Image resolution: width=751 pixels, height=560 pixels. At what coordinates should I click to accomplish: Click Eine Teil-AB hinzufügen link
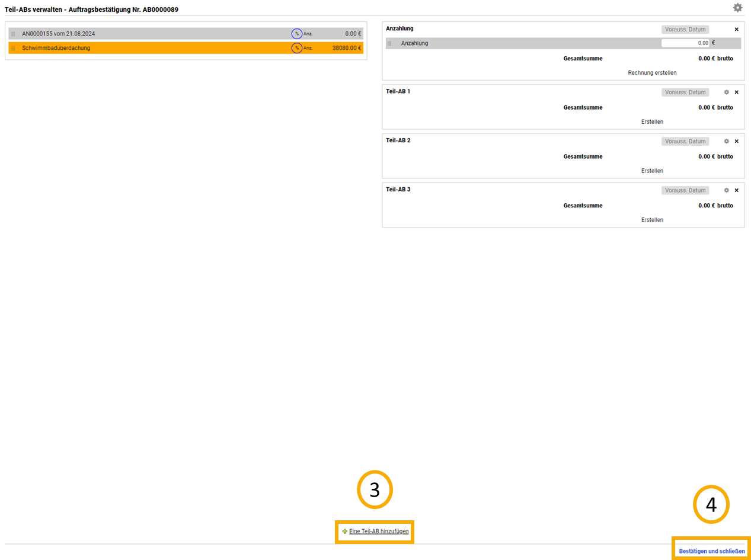pyautogui.click(x=378, y=532)
